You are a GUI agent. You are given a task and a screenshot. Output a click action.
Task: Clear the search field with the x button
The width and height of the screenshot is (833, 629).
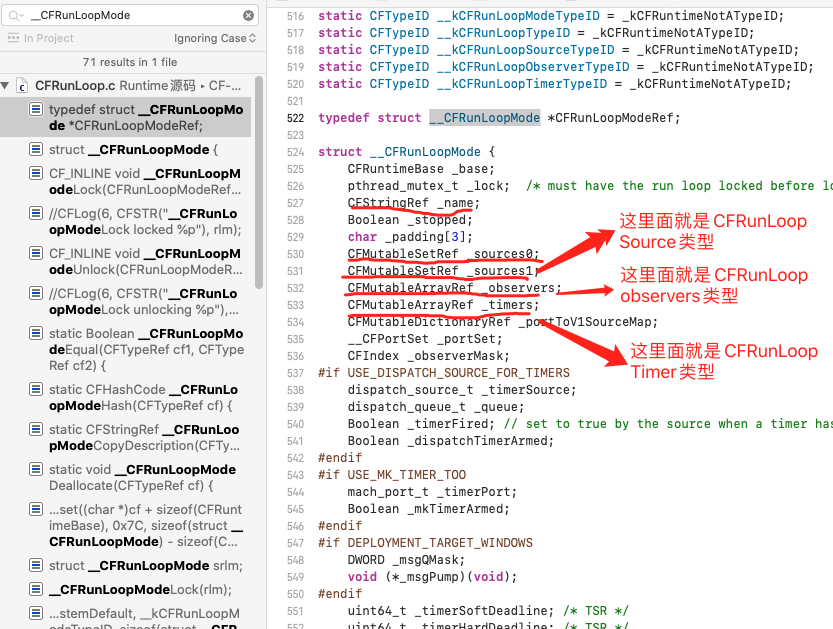[249, 15]
